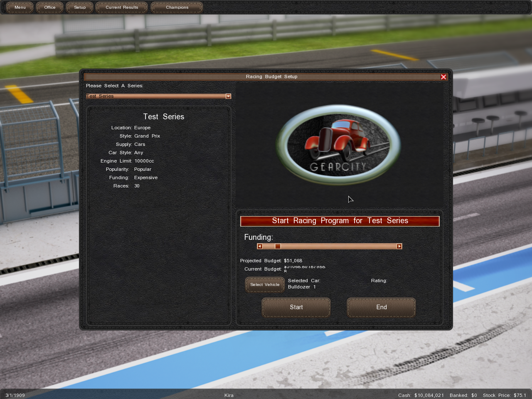Image resolution: width=532 pixels, height=399 pixels.
Task: Close the Racing Budget Setup dialog
Action: pos(443,77)
